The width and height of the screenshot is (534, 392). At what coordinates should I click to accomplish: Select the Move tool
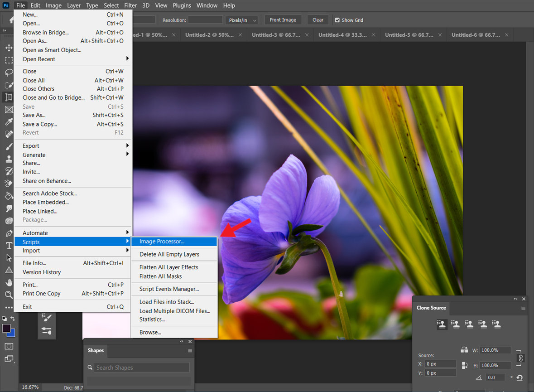[x=9, y=48]
